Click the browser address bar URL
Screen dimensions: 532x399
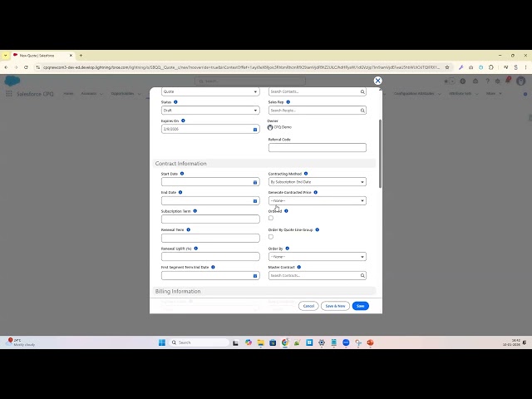coord(241,67)
